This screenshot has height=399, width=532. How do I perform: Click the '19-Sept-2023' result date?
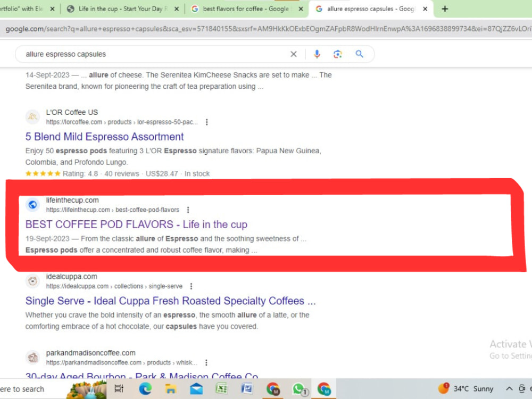47,239
